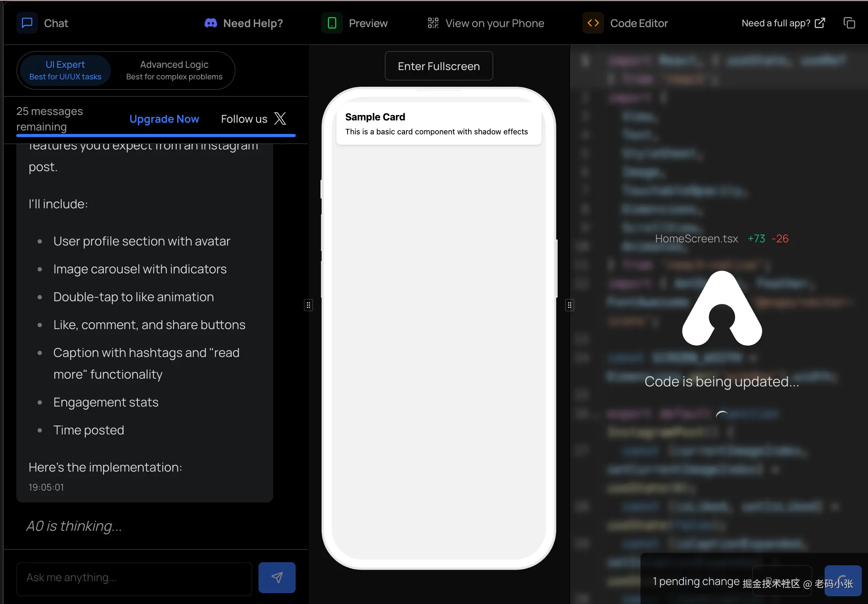Viewport: 868px width, 604px height.
Task: Send message with the paper plane icon
Action: click(276, 577)
